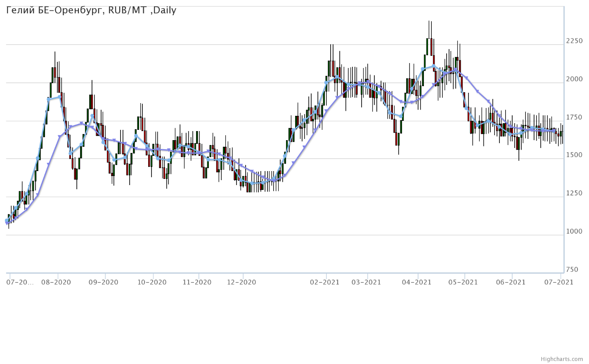Click the 06-2021 x-axis date label

(x=511, y=282)
